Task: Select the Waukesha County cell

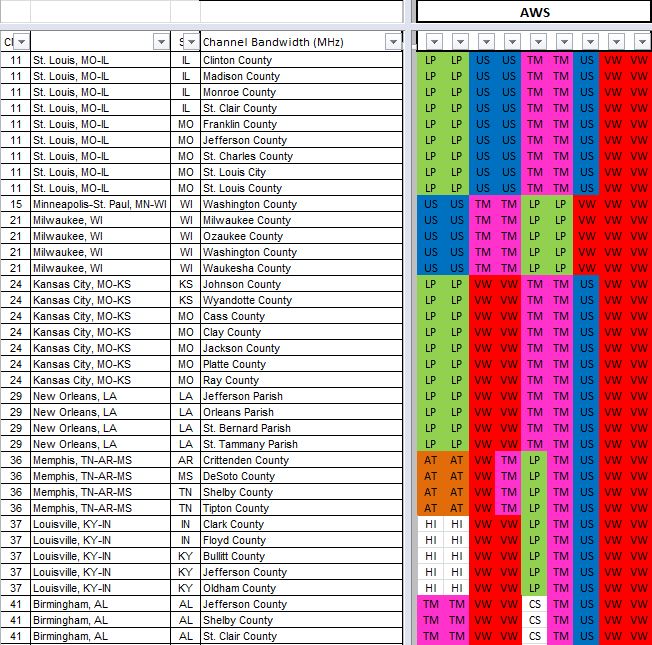Action: pyautogui.click(x=301, y=268)
